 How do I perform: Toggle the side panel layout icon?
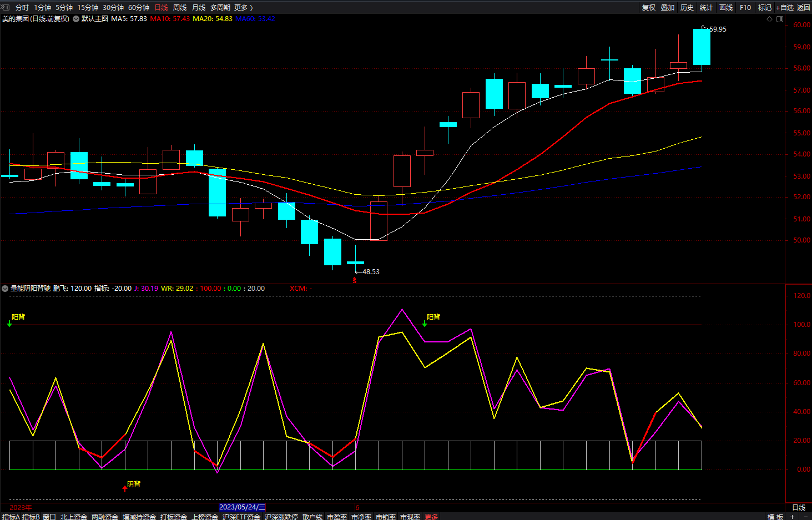[x=780, y=19]
